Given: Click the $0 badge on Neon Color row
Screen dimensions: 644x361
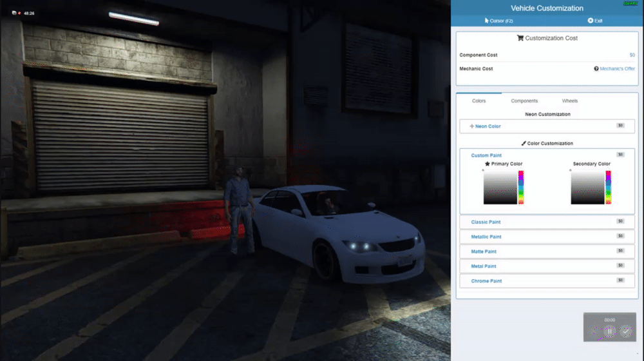Looking at the screenshot, I should [621, 126].
